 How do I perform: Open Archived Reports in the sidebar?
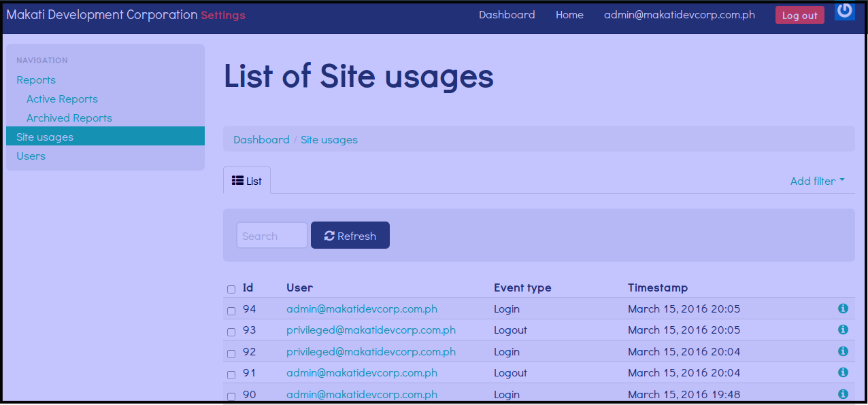coord(69,118)
